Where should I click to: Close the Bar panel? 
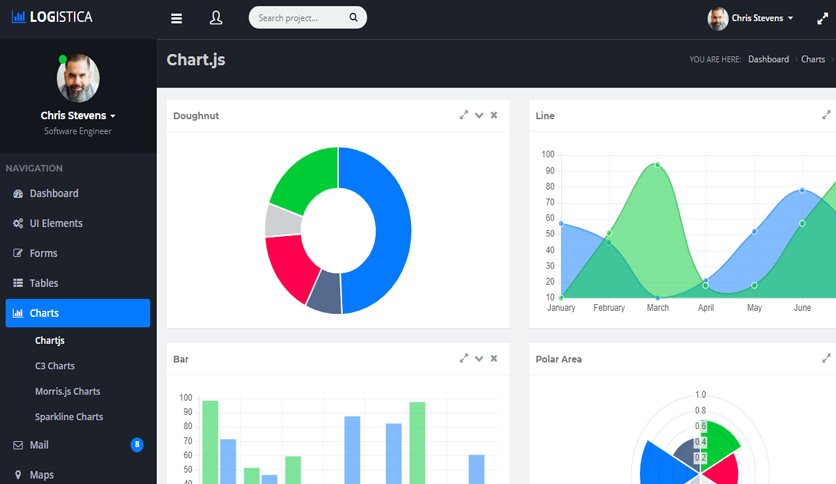494,358
